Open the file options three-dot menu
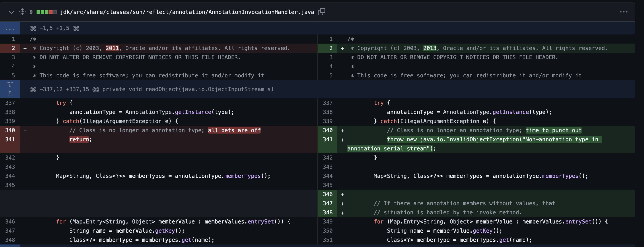The width and height of the screenshot is (644, 247). pyautogui.click(x=624, y=12)
